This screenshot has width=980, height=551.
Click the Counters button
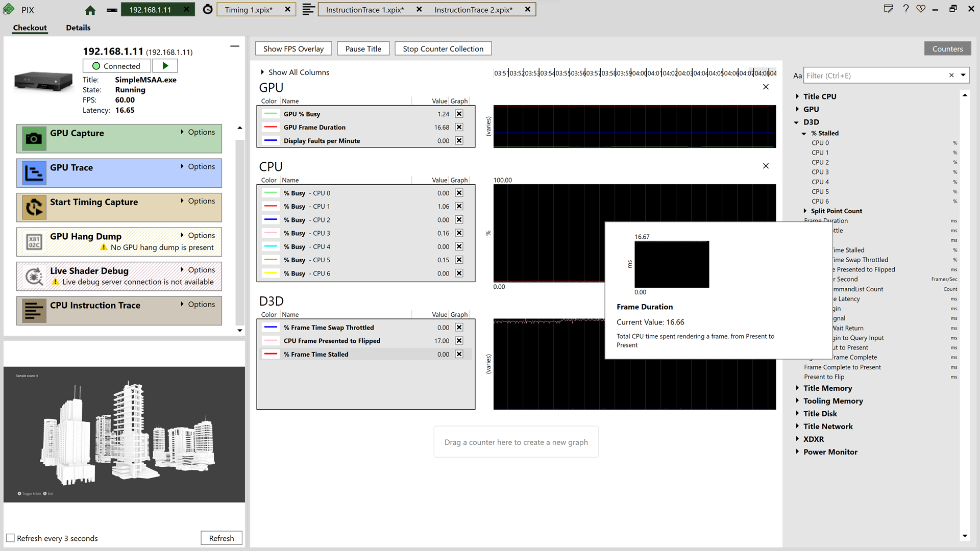pyautogui.click(x=947, y=48)
